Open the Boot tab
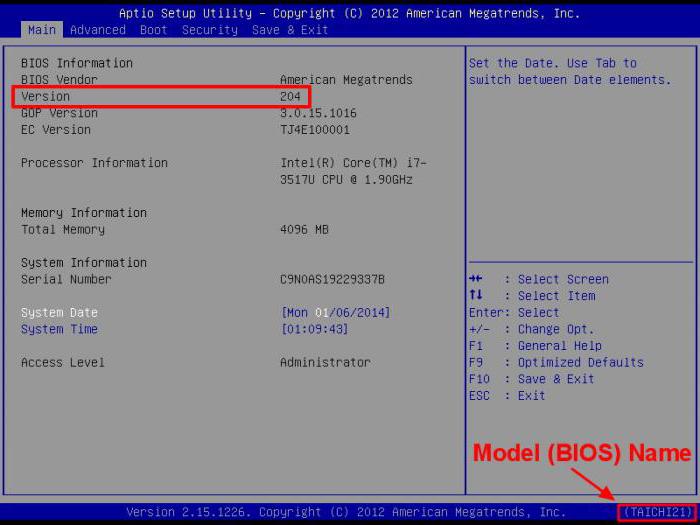Image resolution: width=700 pixels, height=525 pixels. 154,30
